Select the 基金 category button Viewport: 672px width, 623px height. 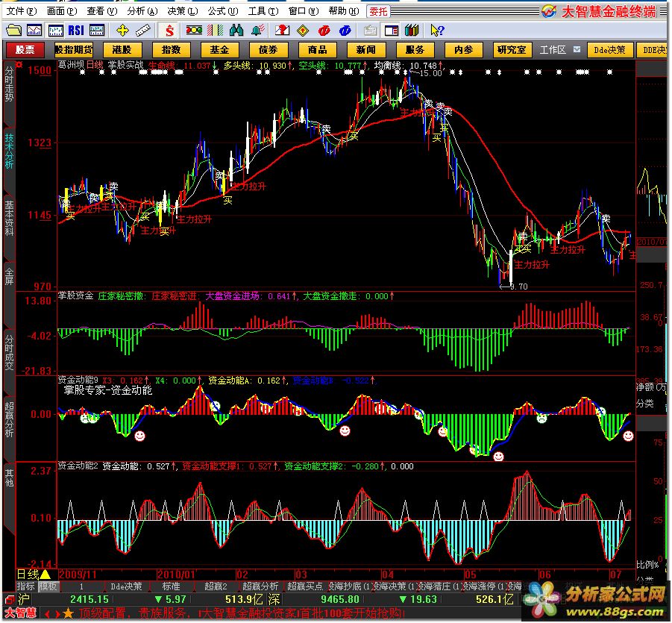coord(219,50)
